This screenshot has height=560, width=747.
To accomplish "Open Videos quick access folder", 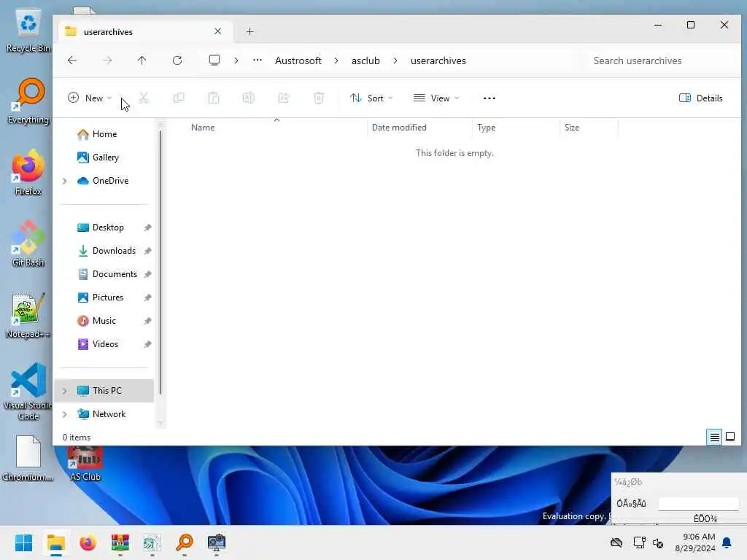I will pyautogui.click(x=105, y=344).
